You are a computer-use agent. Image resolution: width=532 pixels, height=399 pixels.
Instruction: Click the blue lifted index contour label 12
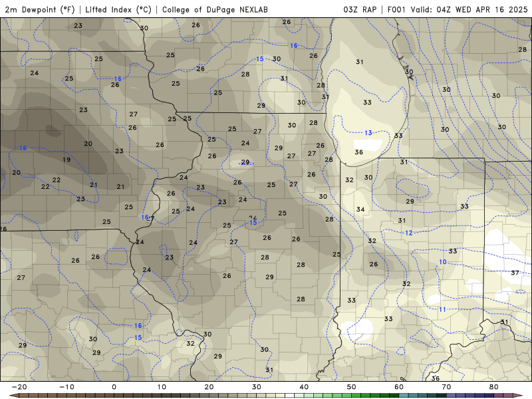point(409,233)
